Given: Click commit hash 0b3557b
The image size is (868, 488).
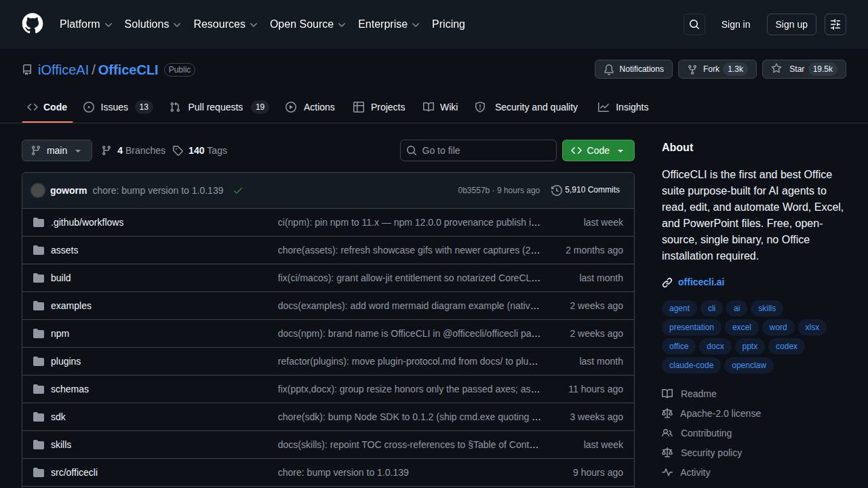Looking at the screenshot, I should (473, 190).
